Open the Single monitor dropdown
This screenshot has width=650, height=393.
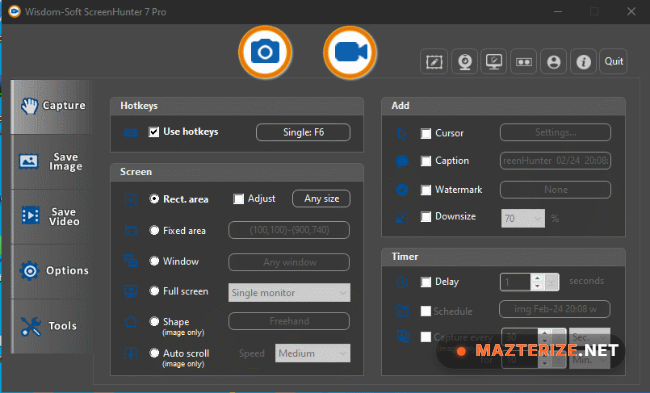pos(289,293)
